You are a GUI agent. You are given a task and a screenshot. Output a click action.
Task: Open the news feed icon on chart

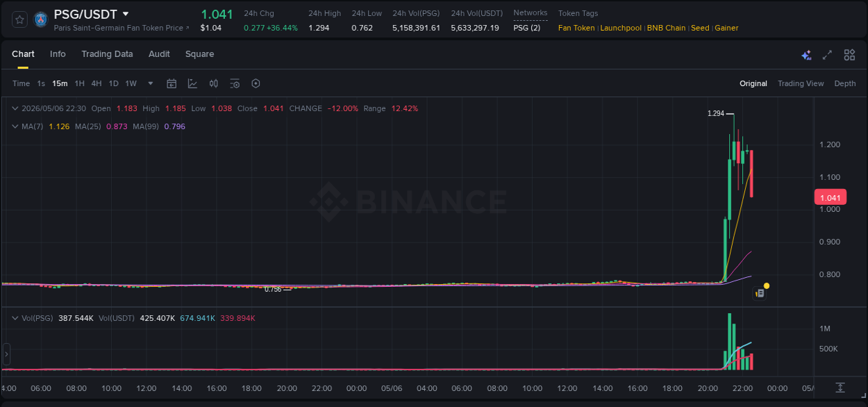point(760,294)
